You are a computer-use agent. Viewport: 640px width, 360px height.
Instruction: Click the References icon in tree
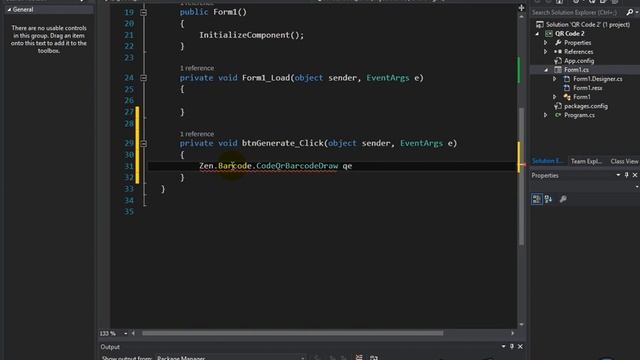point(558,51)
